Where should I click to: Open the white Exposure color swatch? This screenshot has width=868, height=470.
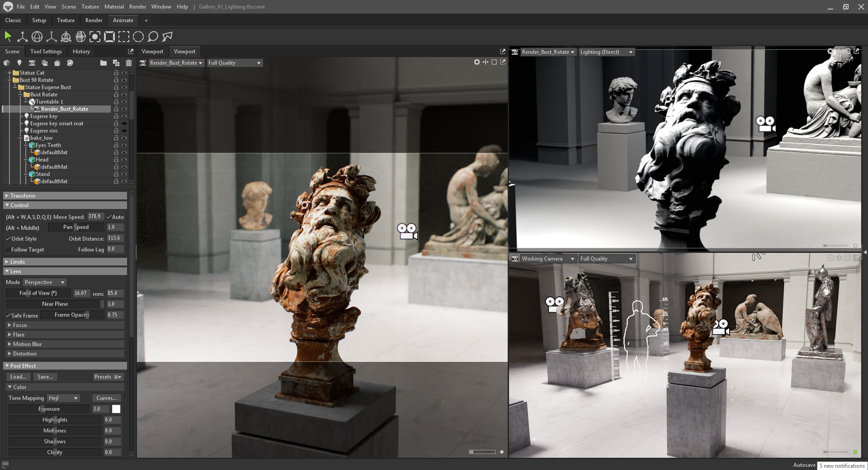tap(116, 408)
